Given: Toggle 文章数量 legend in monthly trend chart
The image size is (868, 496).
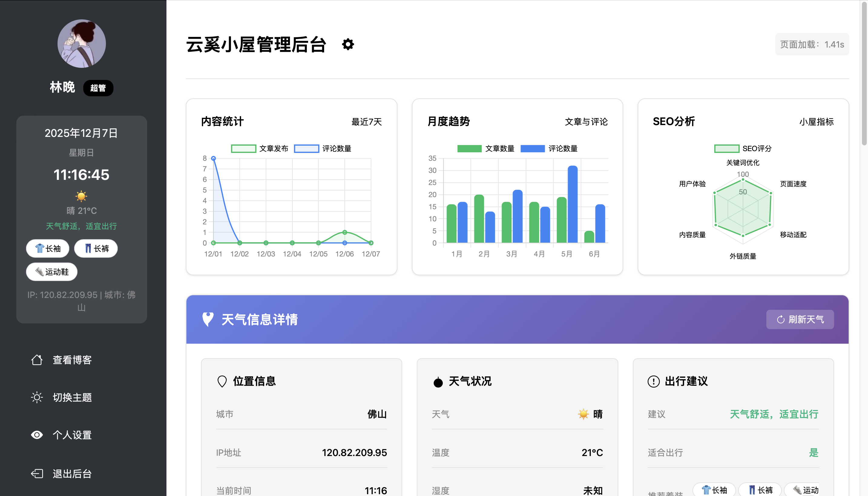Looking at the screenshot, I should point(486,148).
